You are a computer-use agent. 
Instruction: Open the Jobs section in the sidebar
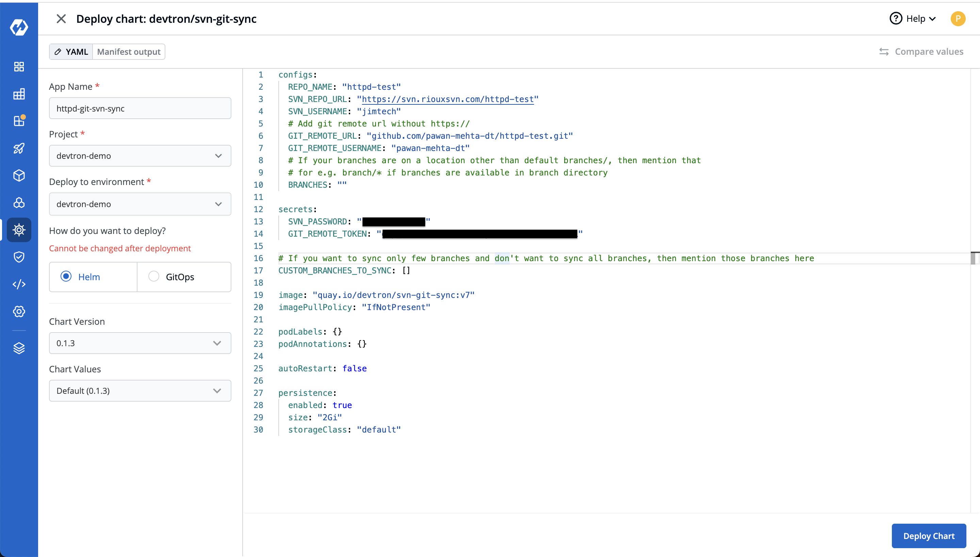pos(19,94)
